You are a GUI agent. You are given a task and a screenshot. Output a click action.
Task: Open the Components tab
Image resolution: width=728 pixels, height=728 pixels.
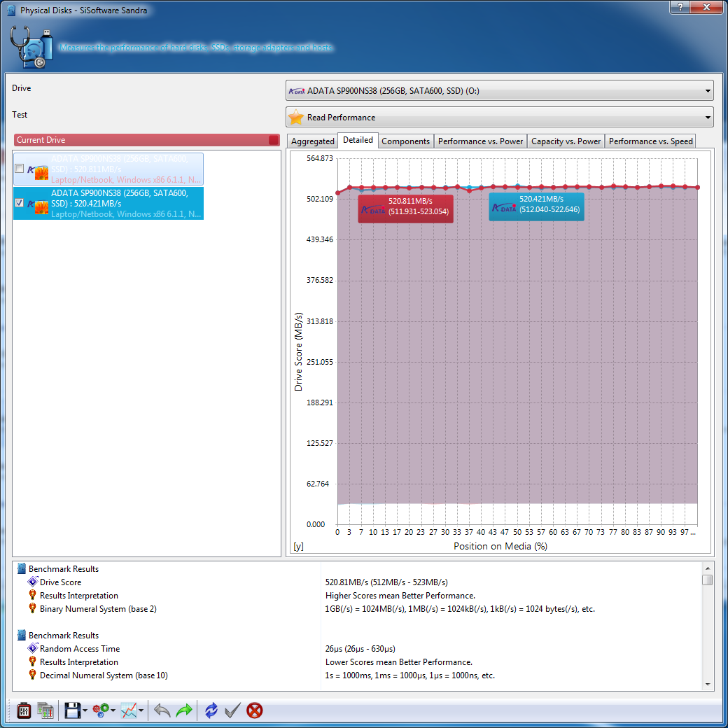tap(406, 141)
